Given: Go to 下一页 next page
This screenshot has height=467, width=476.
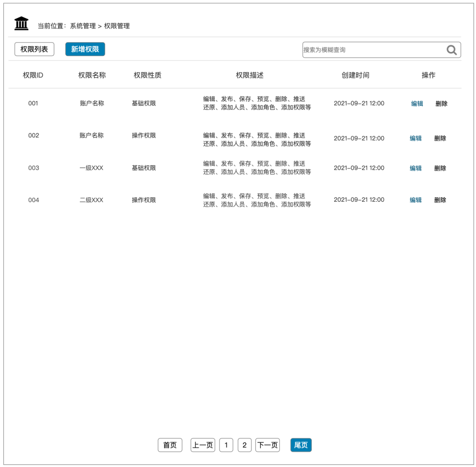Looking at the screenshot, I should (x=268, y=445).
